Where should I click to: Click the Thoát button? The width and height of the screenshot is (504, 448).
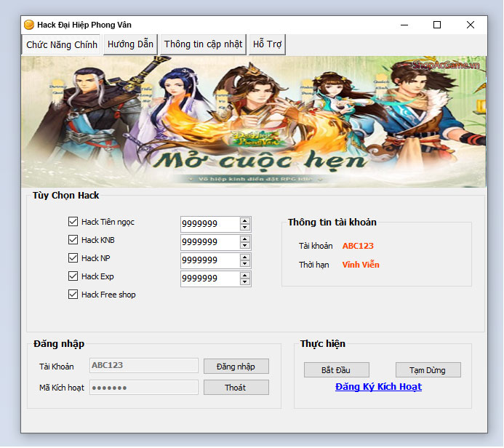pyautogui.click(x=236, y=388)
